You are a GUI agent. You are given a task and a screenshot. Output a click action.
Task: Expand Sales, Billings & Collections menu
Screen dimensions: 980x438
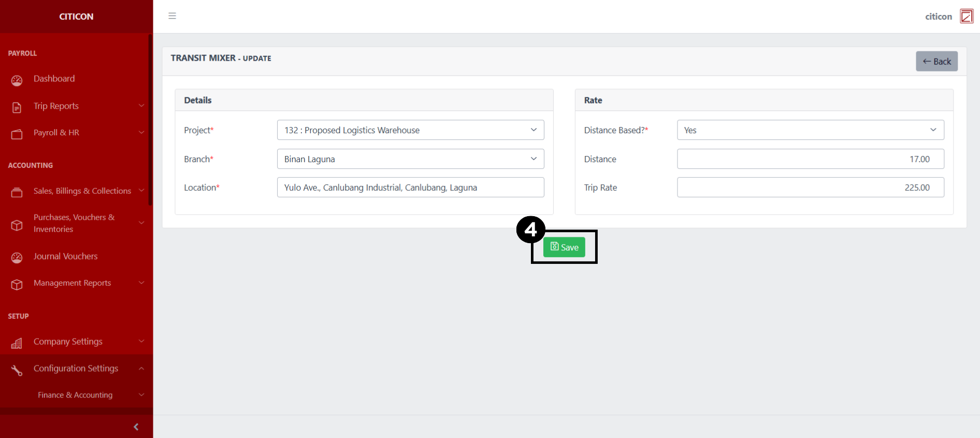82,191
